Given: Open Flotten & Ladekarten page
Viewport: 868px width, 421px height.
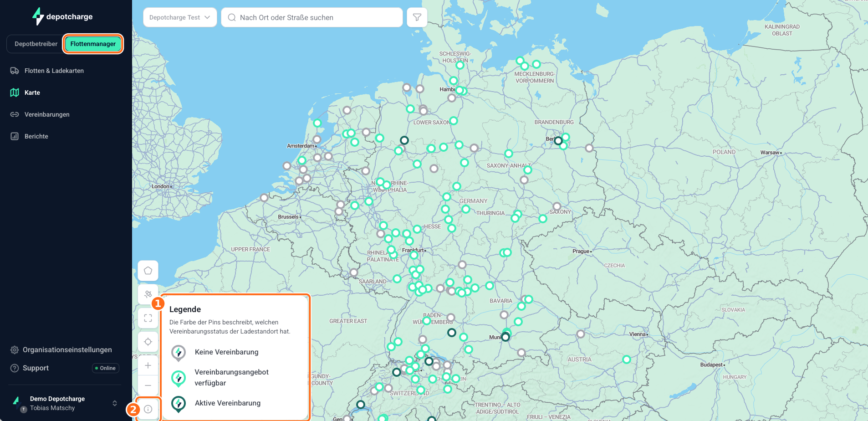Looking at the screenshot, I should [54, 71].
